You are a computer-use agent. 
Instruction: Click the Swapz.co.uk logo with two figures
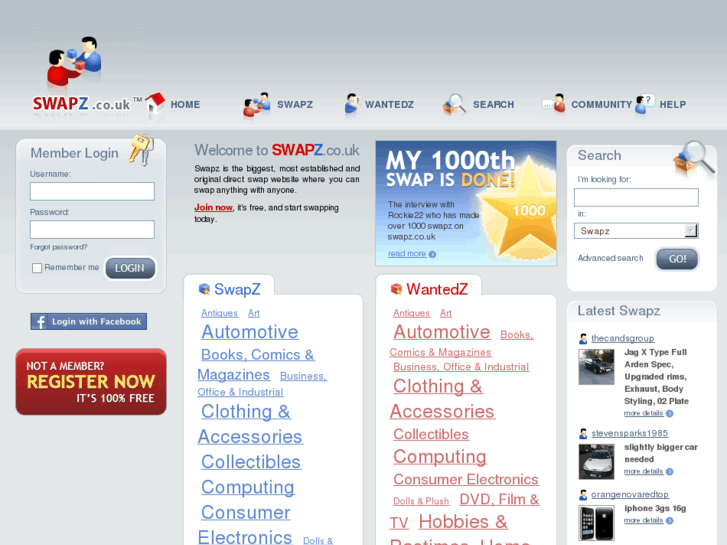click(86, 75)
